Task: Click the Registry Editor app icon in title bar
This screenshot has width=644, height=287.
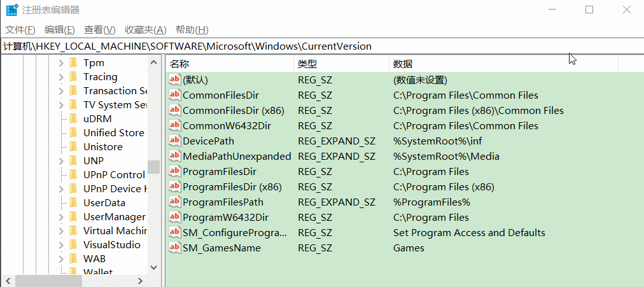Action: coord(12,10)
